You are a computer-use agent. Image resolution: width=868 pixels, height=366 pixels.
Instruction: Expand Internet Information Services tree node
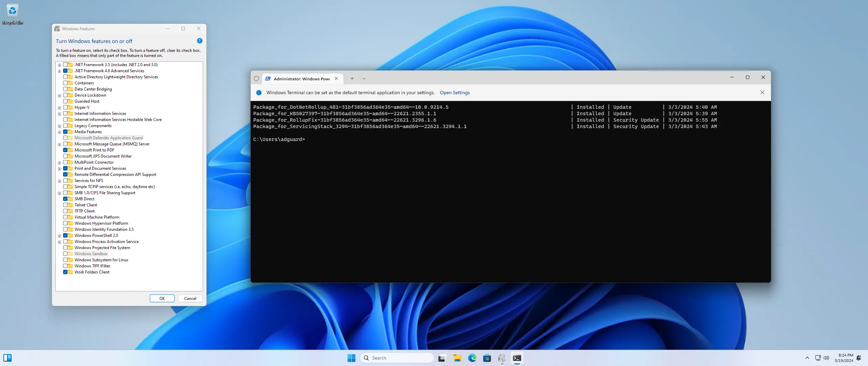point(60,114)
